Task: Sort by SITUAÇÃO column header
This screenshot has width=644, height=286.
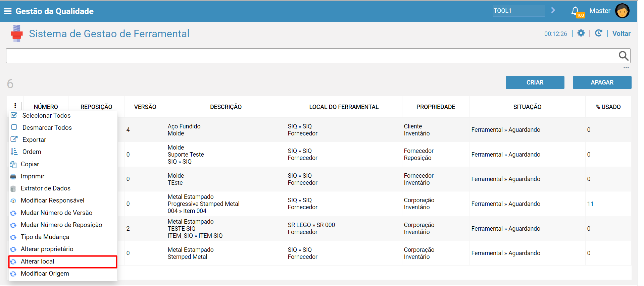Action: click(527, 107)
